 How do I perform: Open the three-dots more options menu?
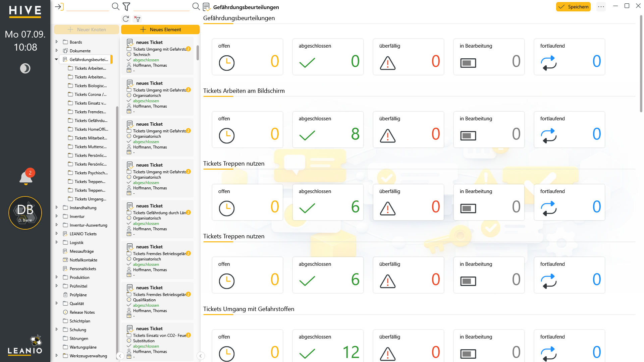(601, 7)
